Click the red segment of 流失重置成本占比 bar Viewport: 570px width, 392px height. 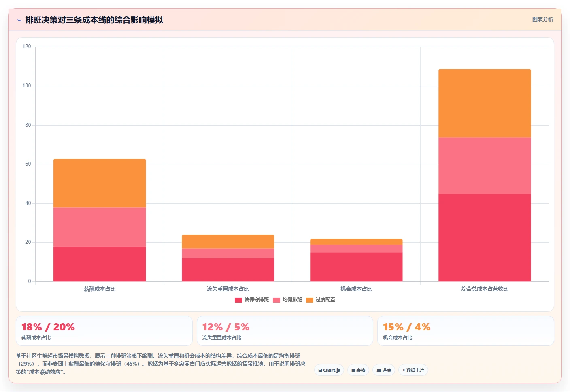228,270
